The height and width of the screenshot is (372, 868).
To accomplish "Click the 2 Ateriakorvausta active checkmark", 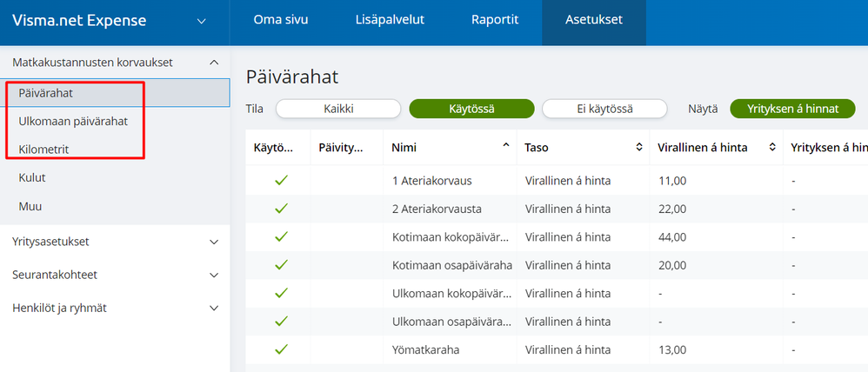I will (x=282, y=208).
